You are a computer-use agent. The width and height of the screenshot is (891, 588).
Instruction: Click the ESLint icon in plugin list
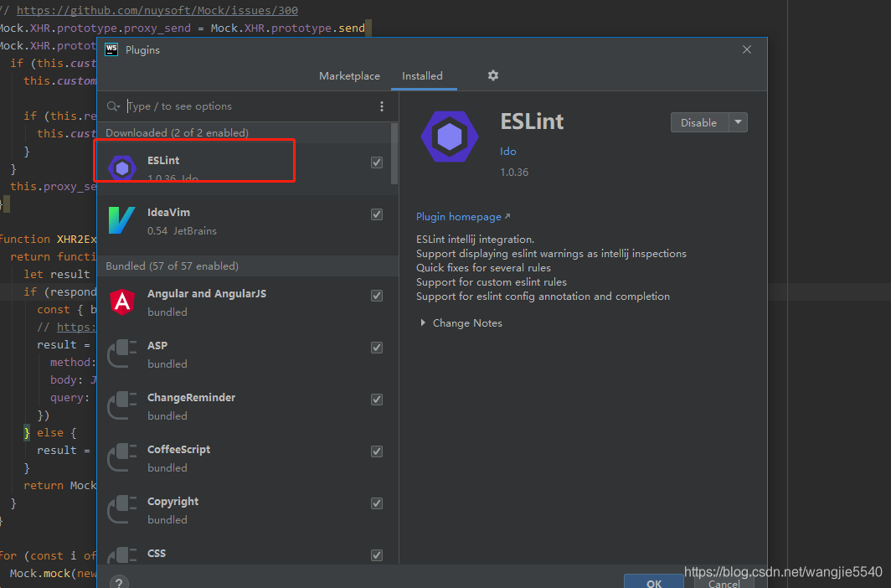coord(122,168)
